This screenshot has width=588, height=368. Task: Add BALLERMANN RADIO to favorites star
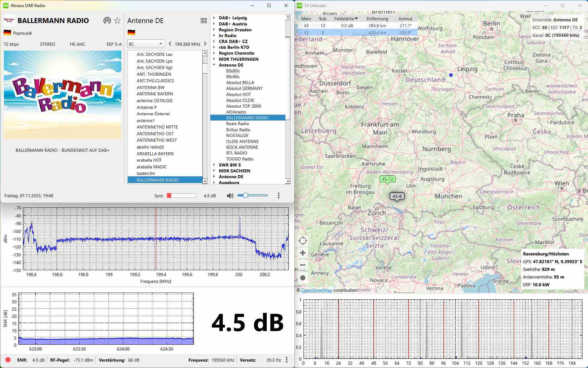tap(117, 21)
